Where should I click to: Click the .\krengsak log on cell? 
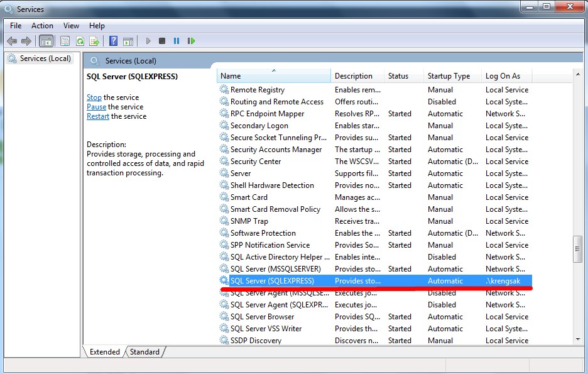(x=503, y=280)
